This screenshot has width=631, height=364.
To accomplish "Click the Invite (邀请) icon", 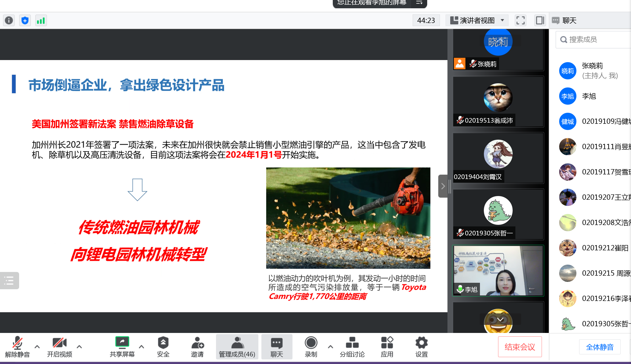I will [x=197, y=347].
